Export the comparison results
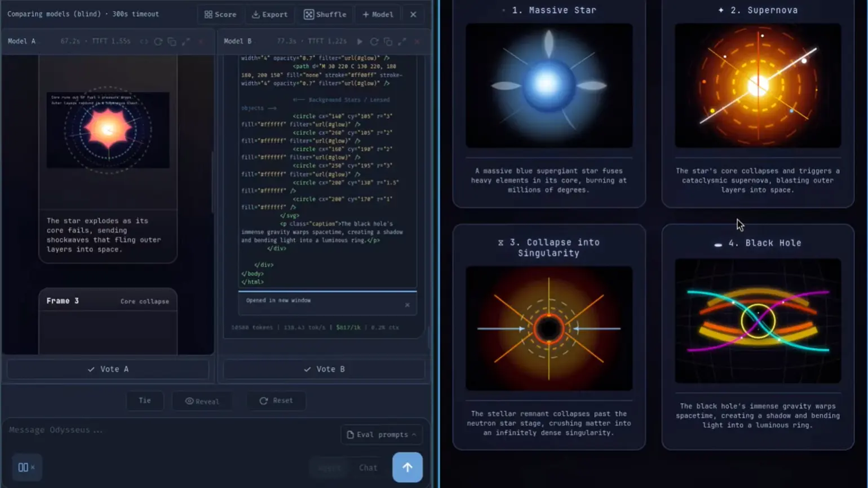Viewport: 868px width, 488px height. click(269, 14)
